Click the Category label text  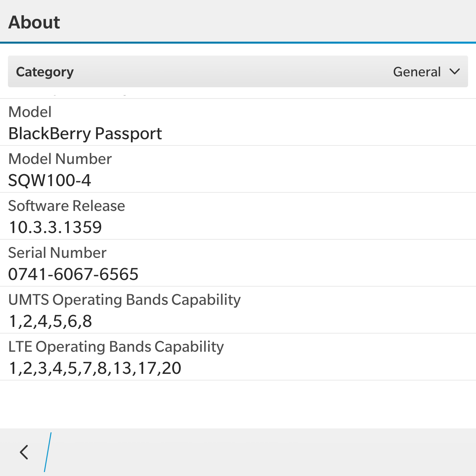tap(45, 72)
